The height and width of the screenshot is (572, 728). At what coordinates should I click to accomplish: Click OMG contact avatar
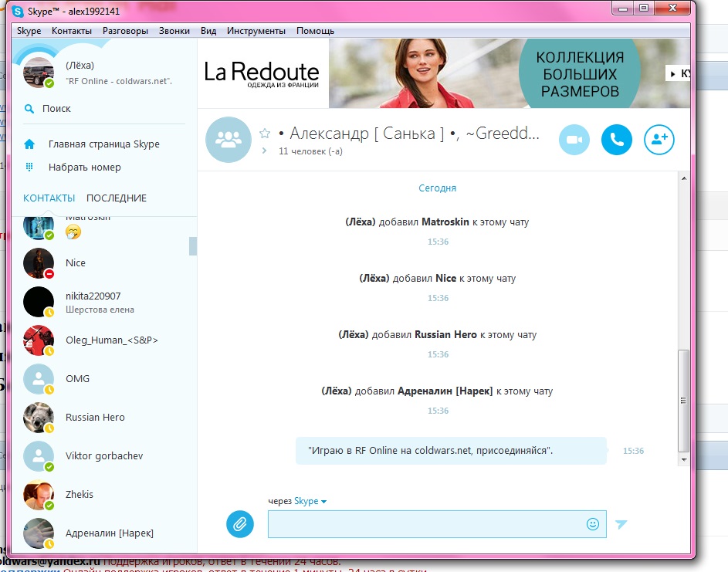(39, 379)
